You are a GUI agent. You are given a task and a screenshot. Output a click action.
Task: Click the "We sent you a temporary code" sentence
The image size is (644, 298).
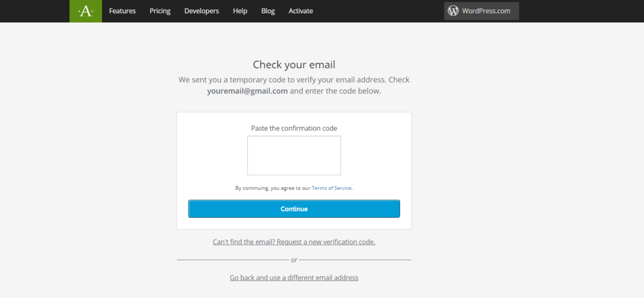click(294, 80)
